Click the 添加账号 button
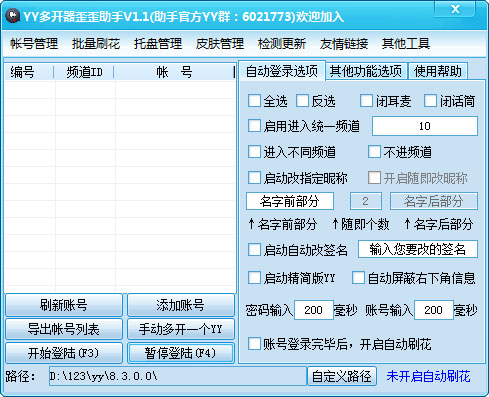 181,305
